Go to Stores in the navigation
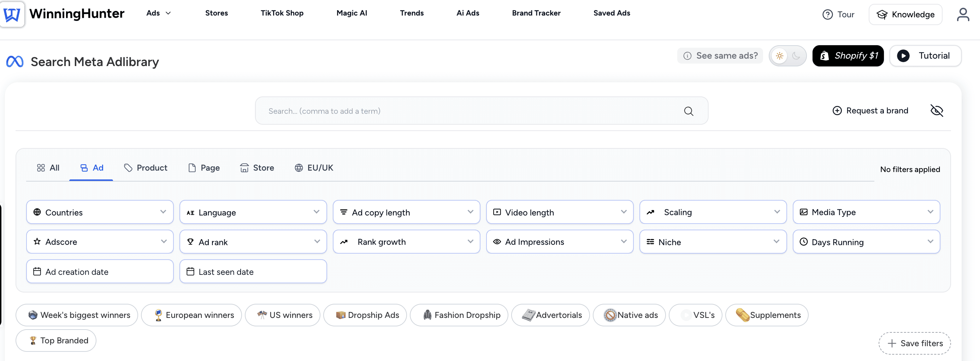Screen dimensions: 980x361 pyautogui.click(x=217, y=13)
